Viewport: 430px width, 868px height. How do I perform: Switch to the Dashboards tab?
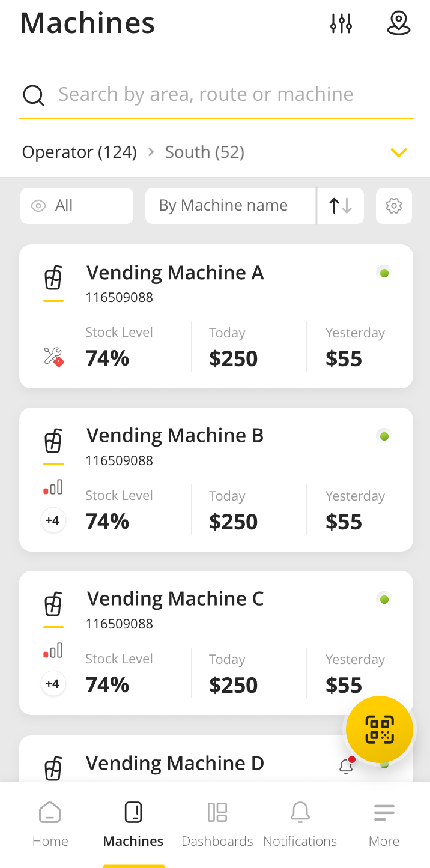(x=217, y=824)
